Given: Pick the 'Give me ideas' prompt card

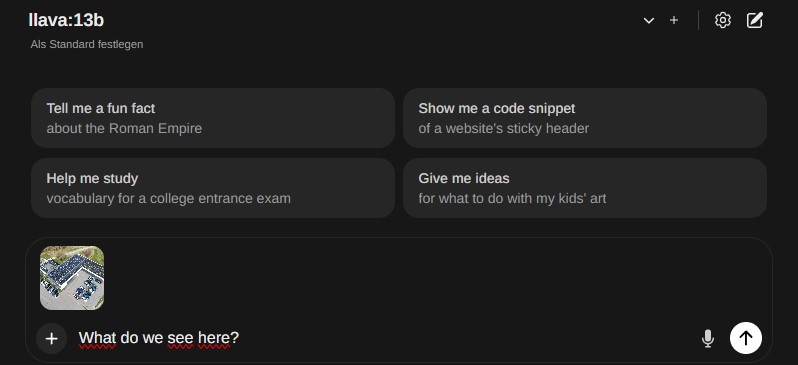Looking at the screenshot, I should [x=585, y=188].
